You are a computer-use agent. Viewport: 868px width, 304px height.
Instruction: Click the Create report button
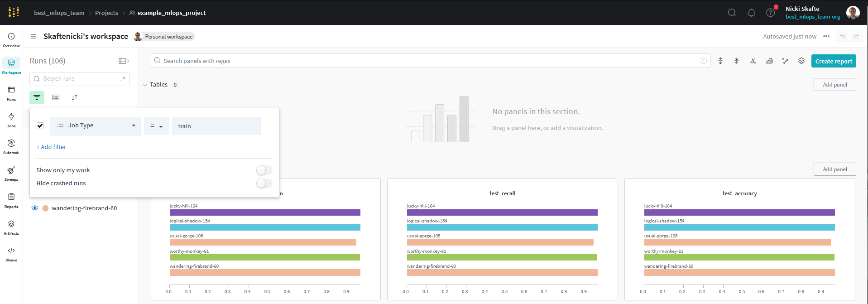tap(833, 61)
